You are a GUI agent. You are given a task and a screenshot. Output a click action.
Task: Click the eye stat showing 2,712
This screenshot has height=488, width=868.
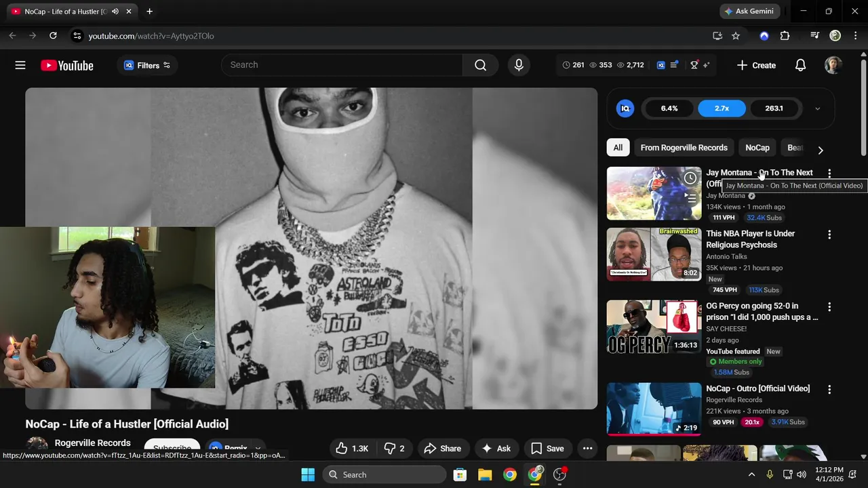(x=630, y=65)
